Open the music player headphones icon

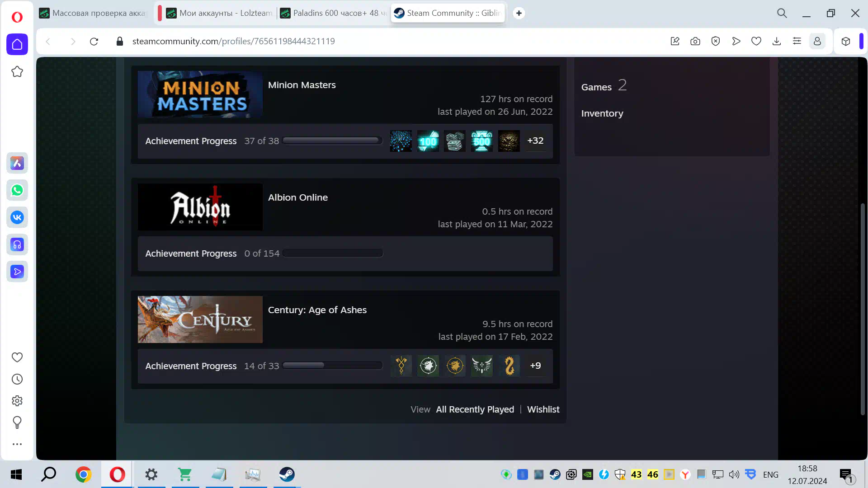[17, 244]
